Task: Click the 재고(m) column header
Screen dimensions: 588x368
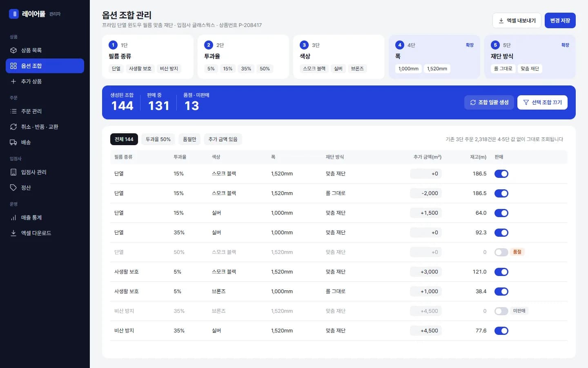Action: click(x=478, y=157)
